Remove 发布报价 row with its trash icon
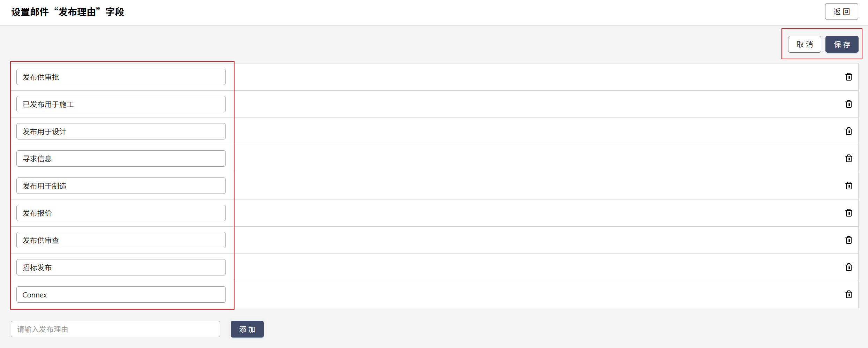The height and width of the screenshot is (348, 868). (x=848, y=213)
